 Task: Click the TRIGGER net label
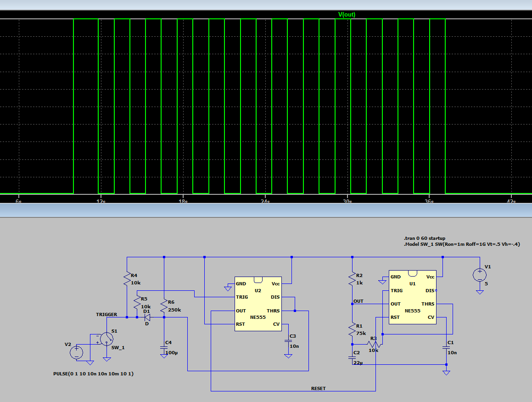[x=106, y=314]
